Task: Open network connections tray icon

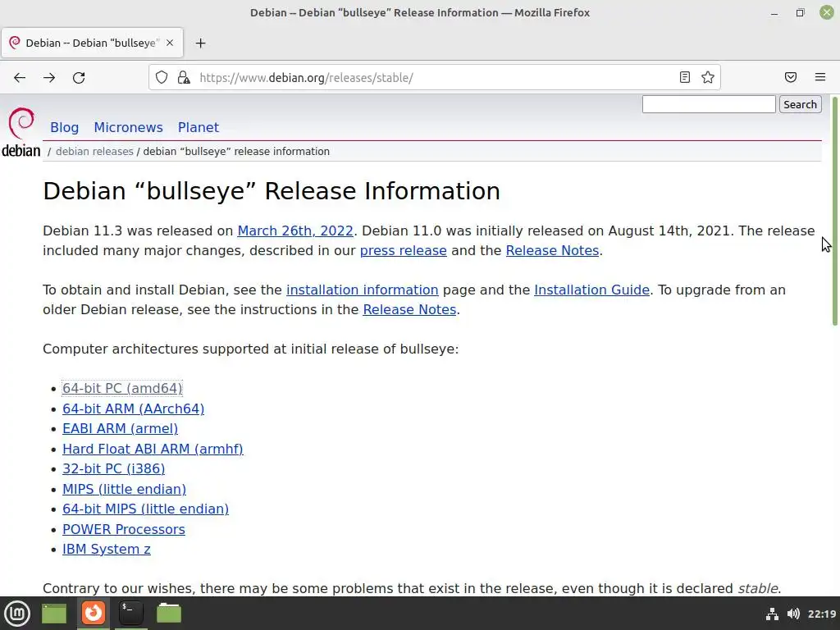Action: pos(772,614)
